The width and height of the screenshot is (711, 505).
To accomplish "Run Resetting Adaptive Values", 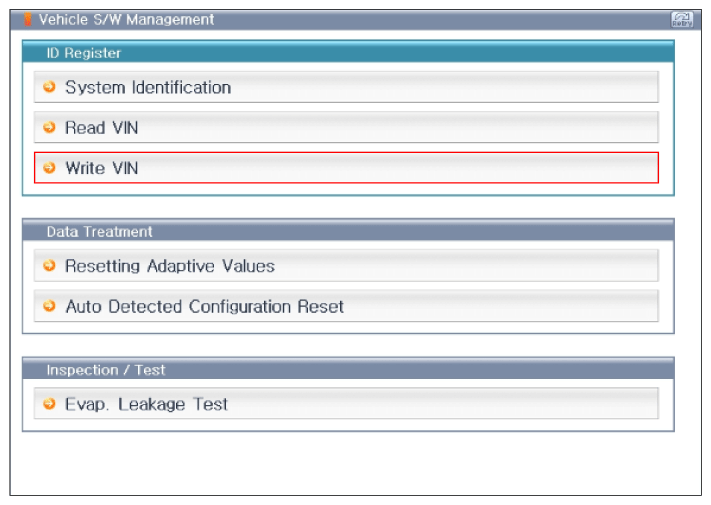I will point(346,265).
